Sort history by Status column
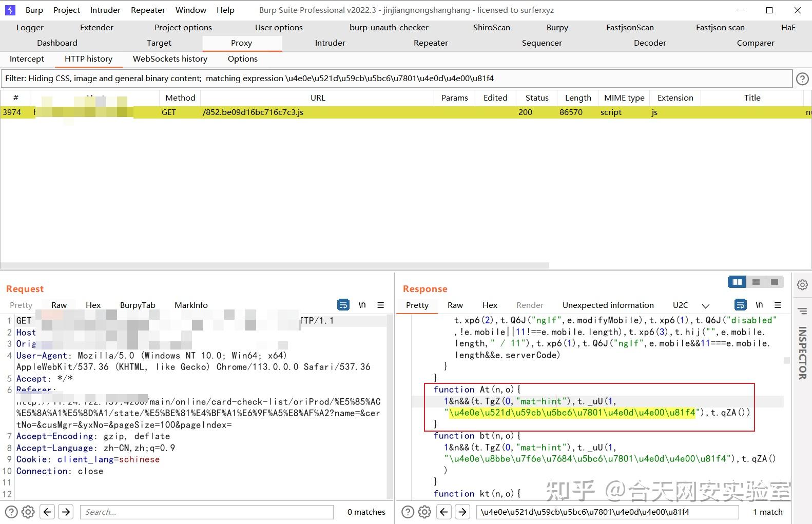Screen dimensions: 812x524 click(x=537, y=98)
